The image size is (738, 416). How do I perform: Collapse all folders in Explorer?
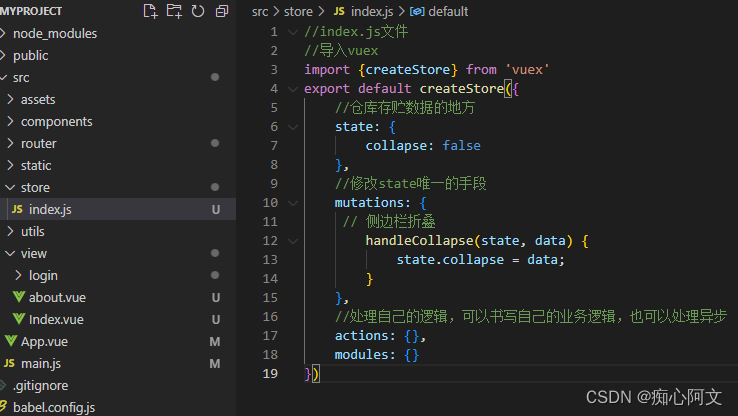click(221, 11)
